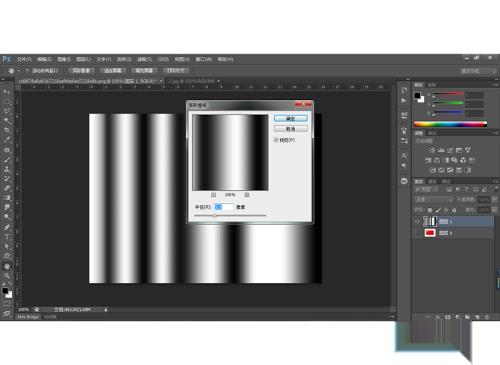The width and height of the screenshot is (500, 365).
Task: Select the Horizontal Type tool
Action: coord(7,237)
